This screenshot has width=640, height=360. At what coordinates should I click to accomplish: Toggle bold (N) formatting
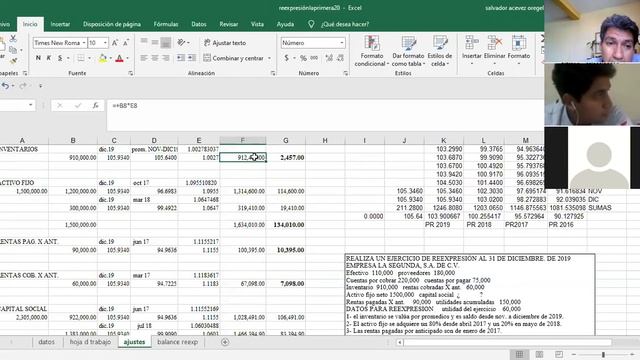point(38,58)
